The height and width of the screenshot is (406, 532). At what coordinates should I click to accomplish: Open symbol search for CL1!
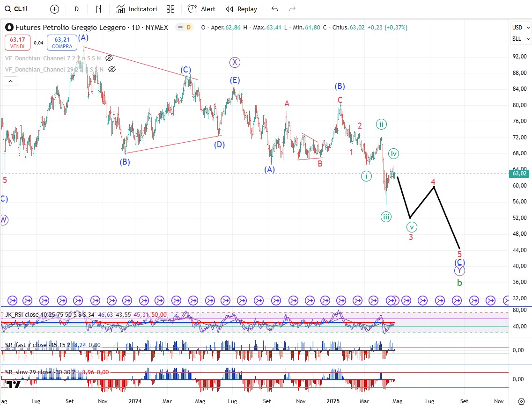17,9
